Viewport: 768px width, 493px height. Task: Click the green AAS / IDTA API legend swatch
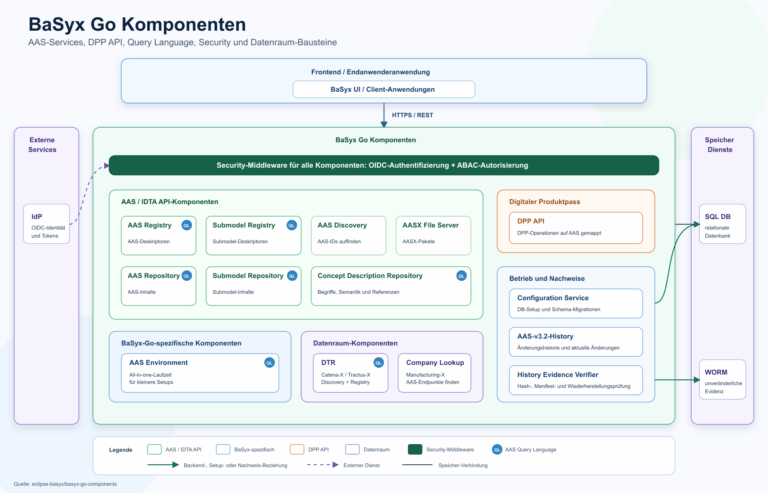154,449
